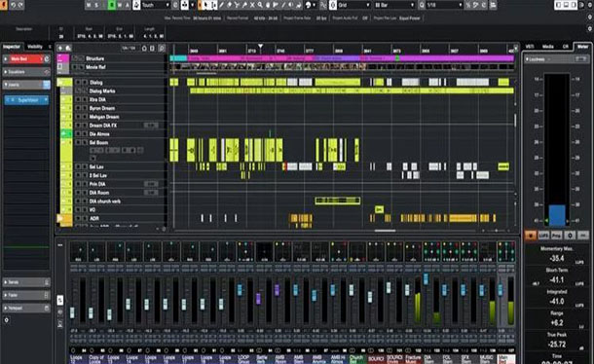Screen dimensions: 594x364
Task: Click the mixer fader for MUSIC channel
Action: coord(481,290)
